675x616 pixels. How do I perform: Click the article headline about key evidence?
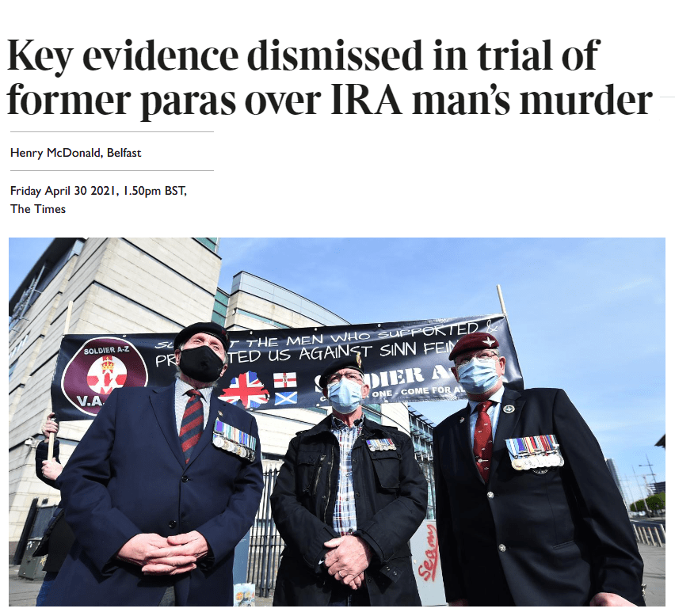pyautogui.click(x=330, y=78)
